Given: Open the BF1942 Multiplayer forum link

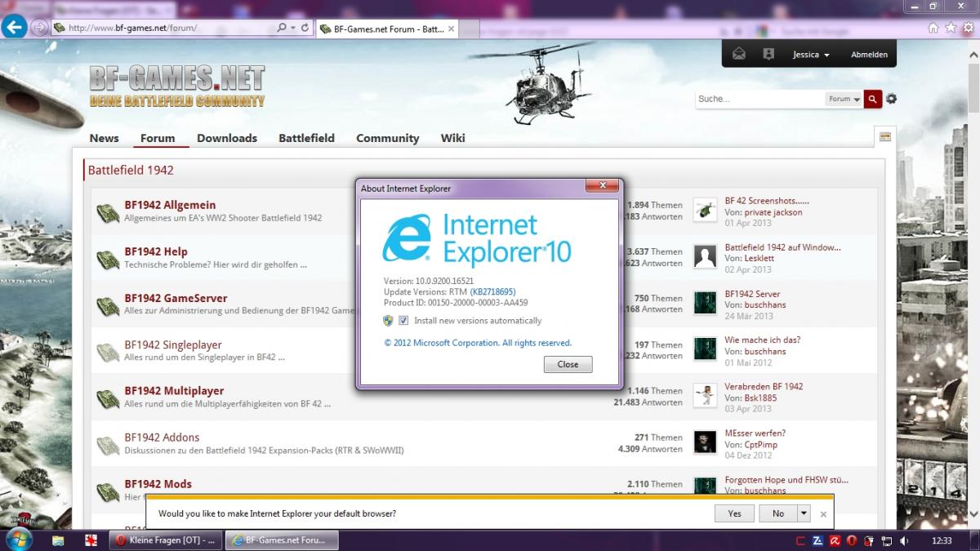Looking at the screenshot, I should pos(174,390).
